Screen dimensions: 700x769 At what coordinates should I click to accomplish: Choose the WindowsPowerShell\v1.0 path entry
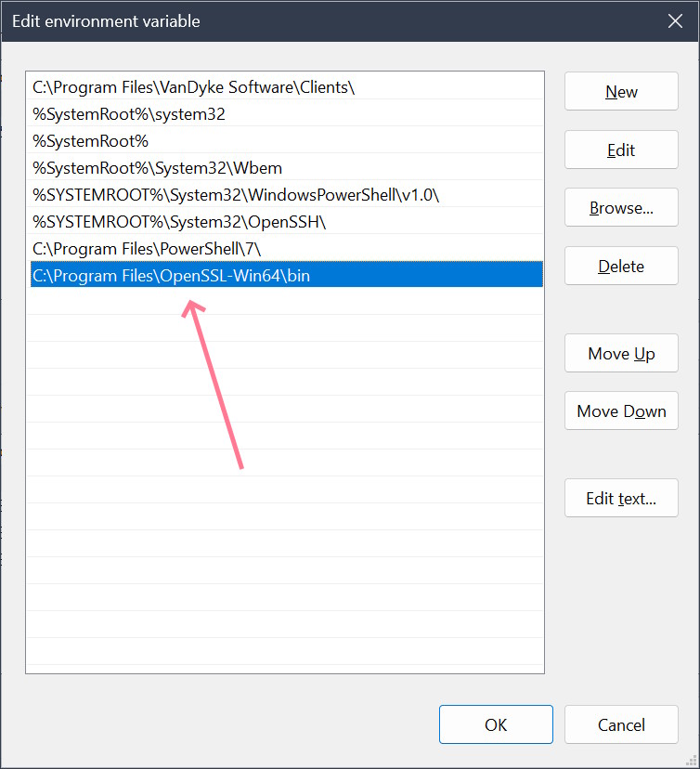(236, 195)
